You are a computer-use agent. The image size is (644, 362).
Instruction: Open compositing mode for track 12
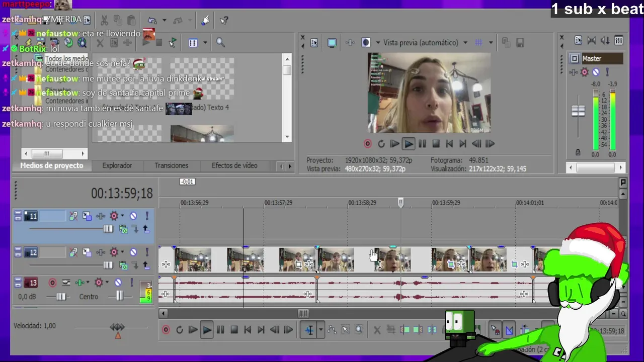point(123,265)
